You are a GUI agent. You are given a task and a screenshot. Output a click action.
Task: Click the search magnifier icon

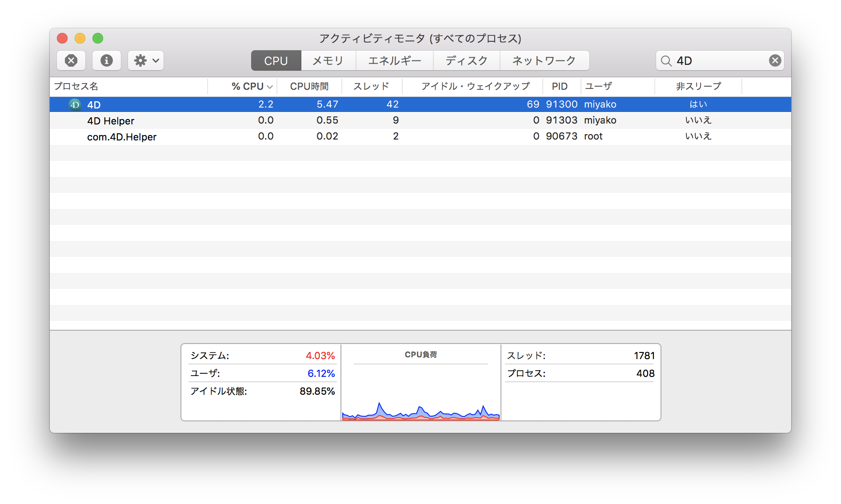pos(666,61)
